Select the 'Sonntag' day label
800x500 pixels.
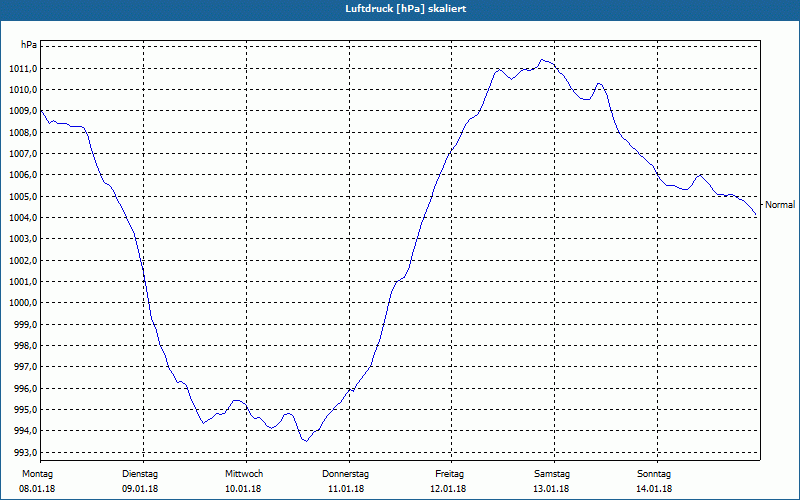(654, 474)
